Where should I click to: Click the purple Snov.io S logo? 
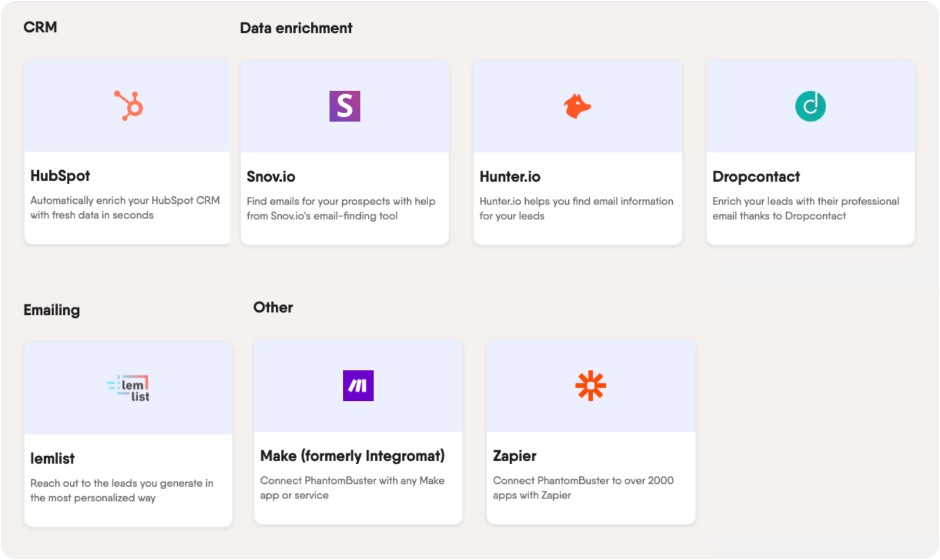tap(345, 106)
